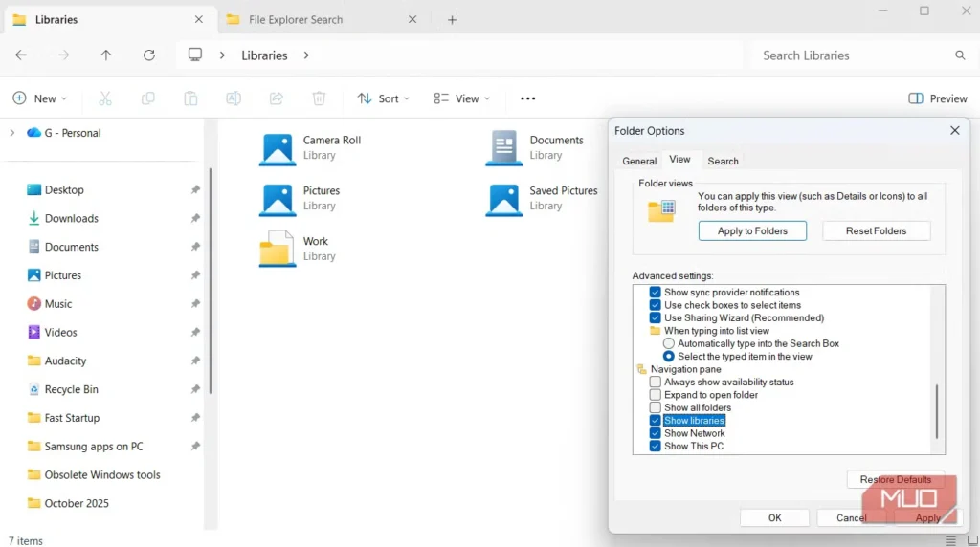Open the View dropdown in toolbar

click(x=461, y=98)
